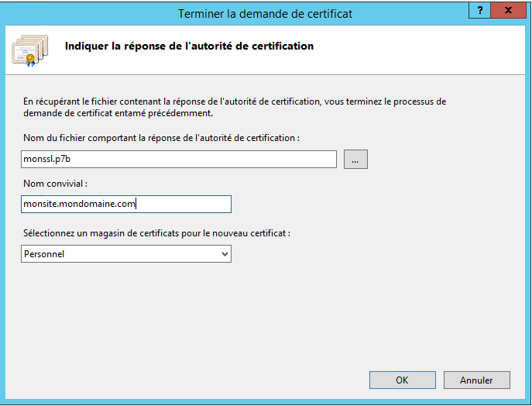Click the monsite.mondomaine.com text
The height and width of the screenshot is (406, 532).
pyautogui.click(x=79, y=204)
